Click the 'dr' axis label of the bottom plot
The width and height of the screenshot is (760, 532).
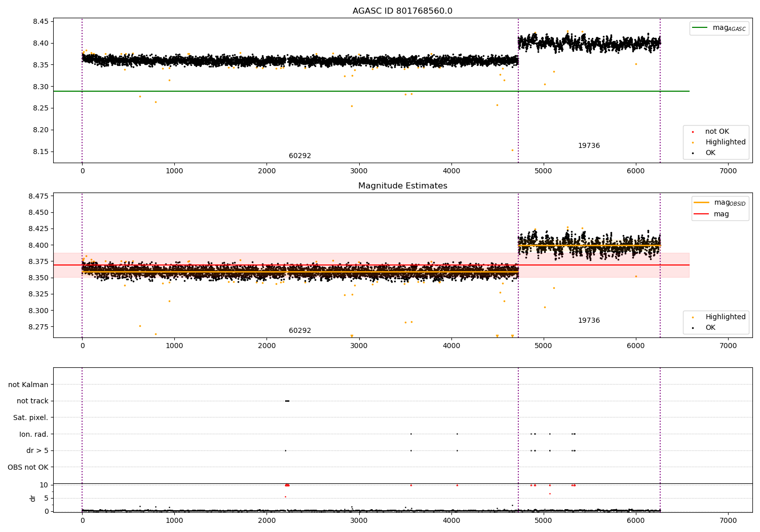[x=33, y=498]
